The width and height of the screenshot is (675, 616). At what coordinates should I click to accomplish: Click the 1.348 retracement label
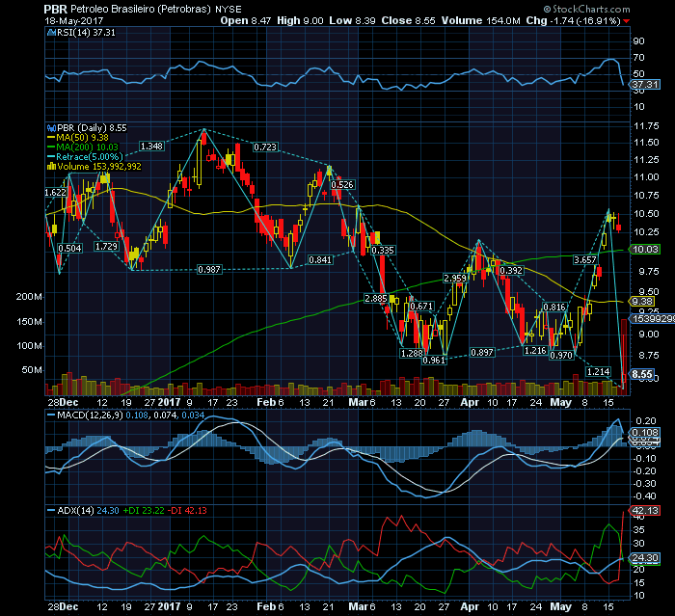pos(151,147)
